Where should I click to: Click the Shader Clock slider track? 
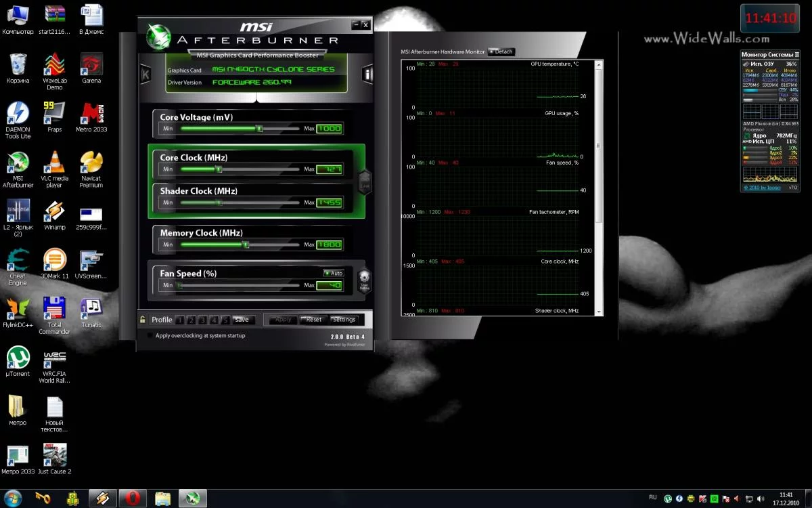click(239, 203)
